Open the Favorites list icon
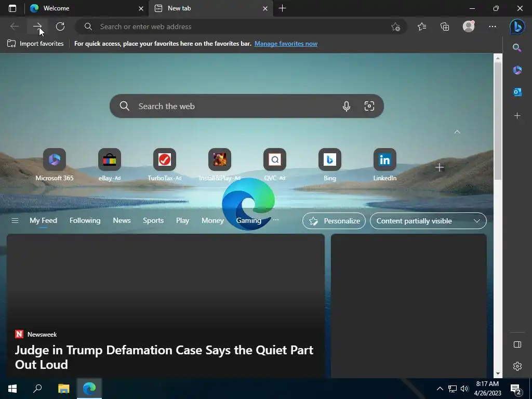 [x=422, y=26]
